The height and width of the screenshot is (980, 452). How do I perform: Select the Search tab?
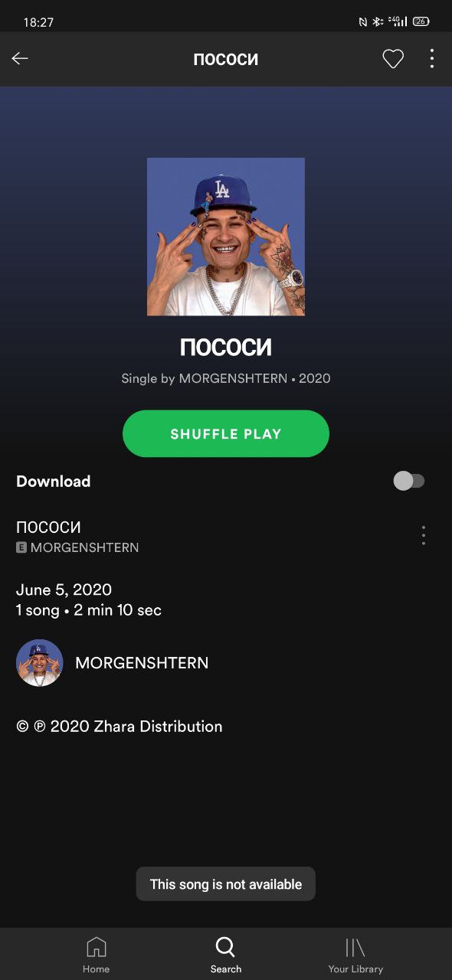(226, 955)
